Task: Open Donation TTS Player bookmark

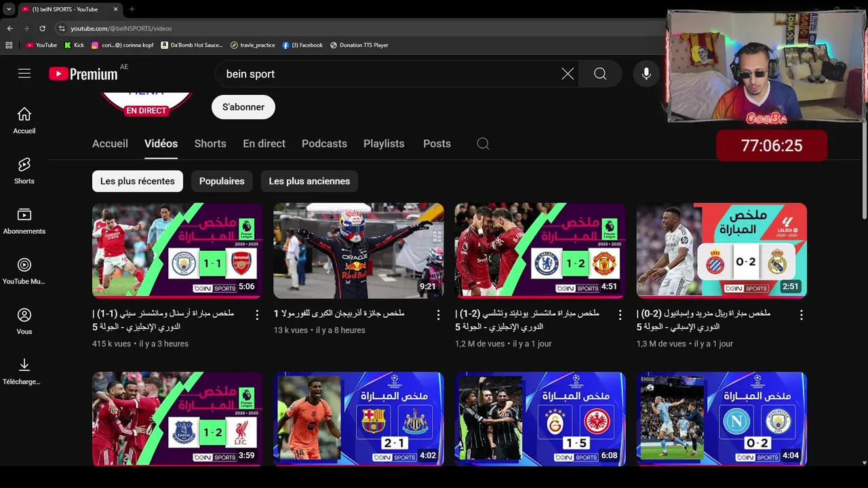Action: [359, 45]
